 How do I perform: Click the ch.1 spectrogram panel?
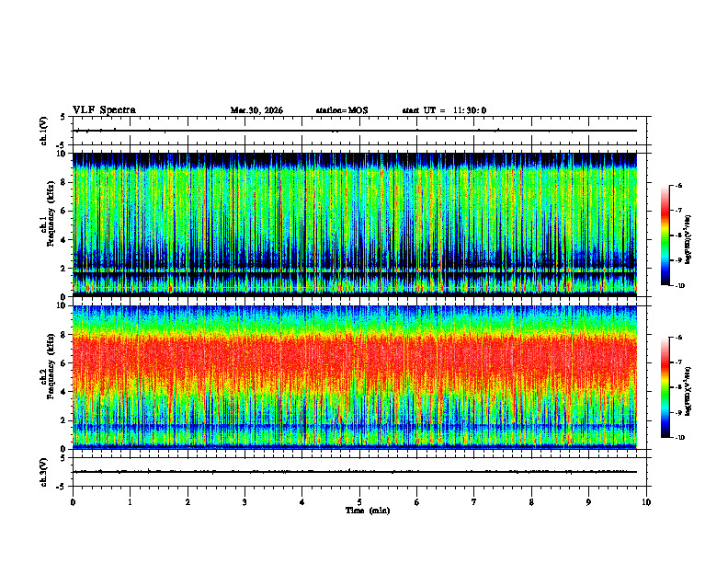tap(355, 224)
